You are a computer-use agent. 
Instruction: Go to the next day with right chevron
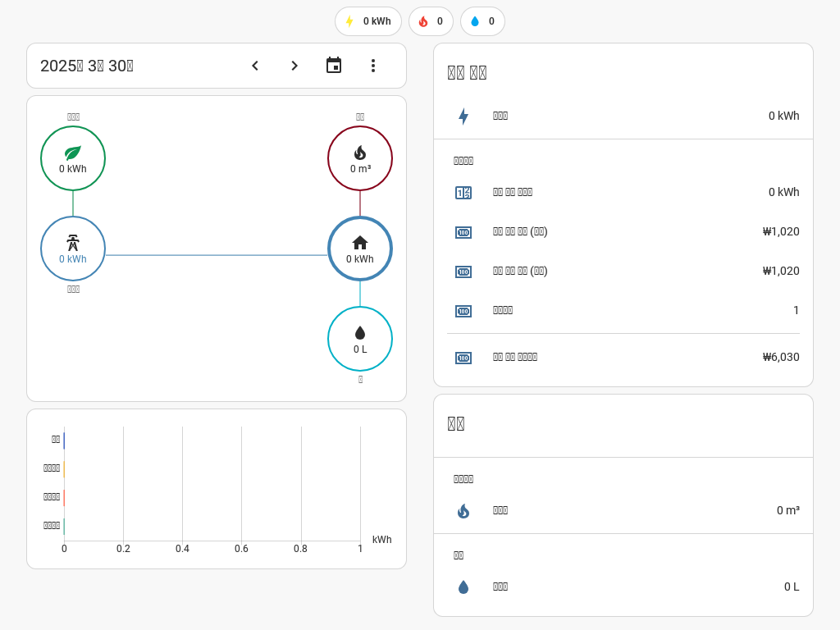[294, 66]
